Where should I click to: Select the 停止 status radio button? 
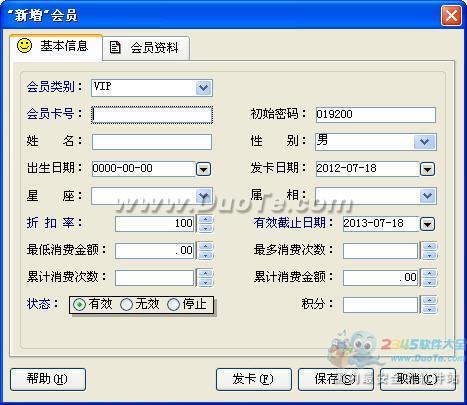coord(173,304)
